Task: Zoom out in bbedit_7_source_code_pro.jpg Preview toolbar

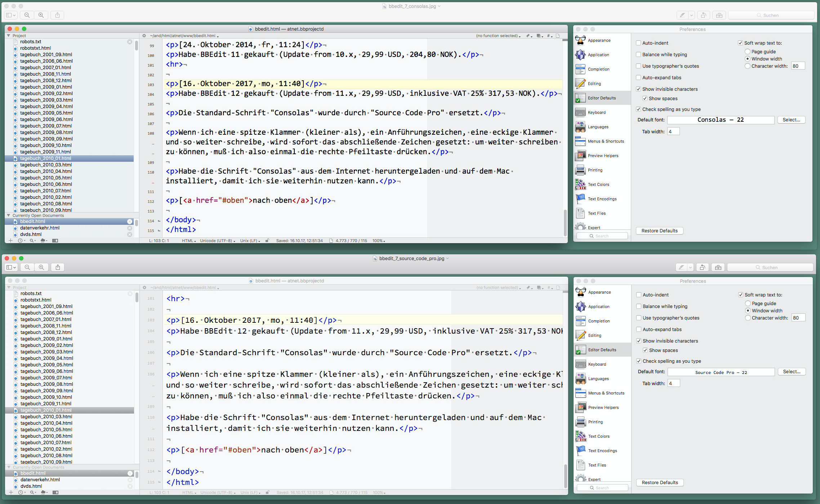Action: [27, 267]
